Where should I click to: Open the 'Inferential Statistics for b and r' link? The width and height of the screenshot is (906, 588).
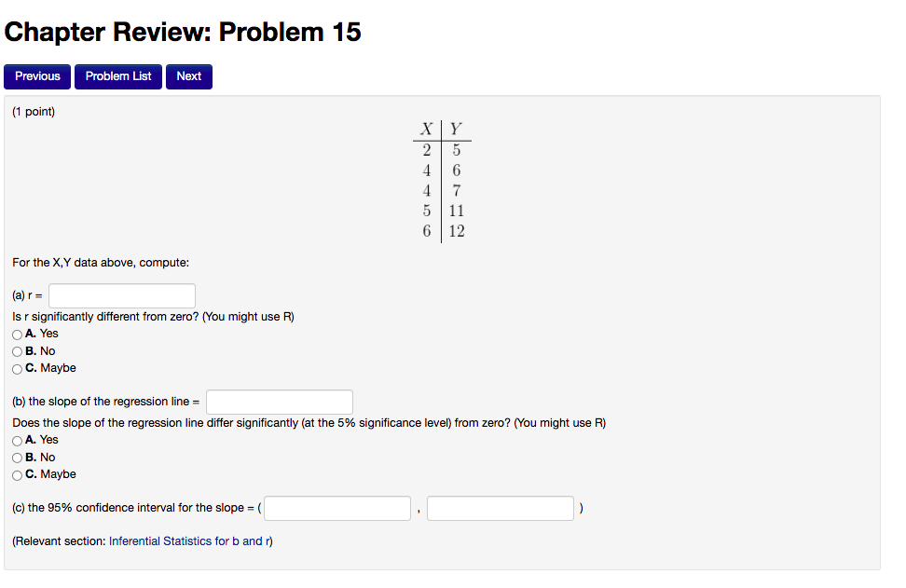(x=190, y=540)
